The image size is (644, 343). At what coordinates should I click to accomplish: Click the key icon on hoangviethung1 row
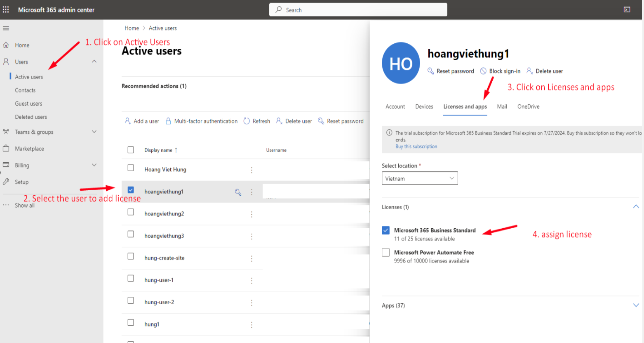(x=238, y=192)
